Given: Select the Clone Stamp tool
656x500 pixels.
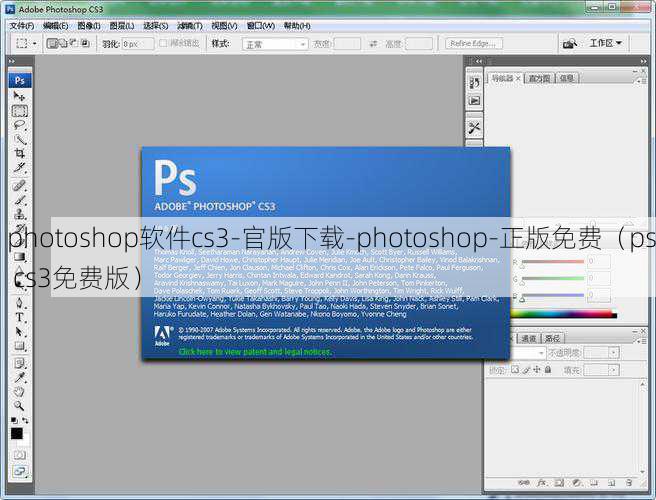Looking at the screenshot, I should [x=19, y=214].
